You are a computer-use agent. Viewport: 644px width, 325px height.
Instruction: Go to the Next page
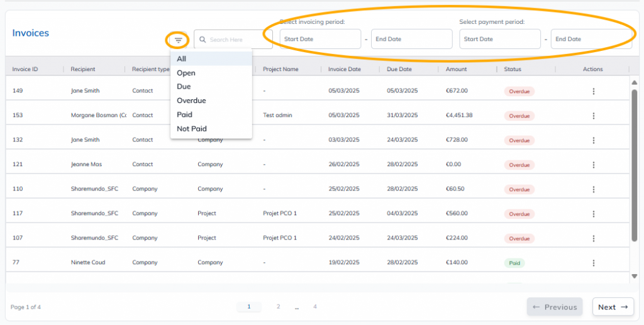[x=613, y=307]
